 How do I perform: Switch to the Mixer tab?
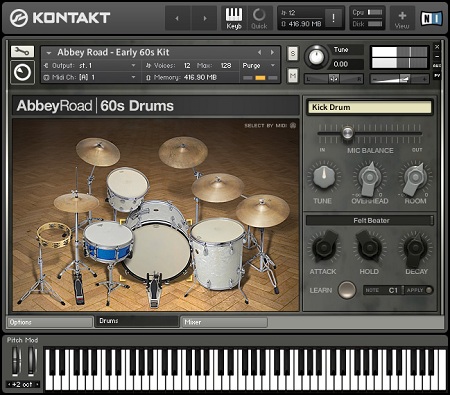pos(224,322)
